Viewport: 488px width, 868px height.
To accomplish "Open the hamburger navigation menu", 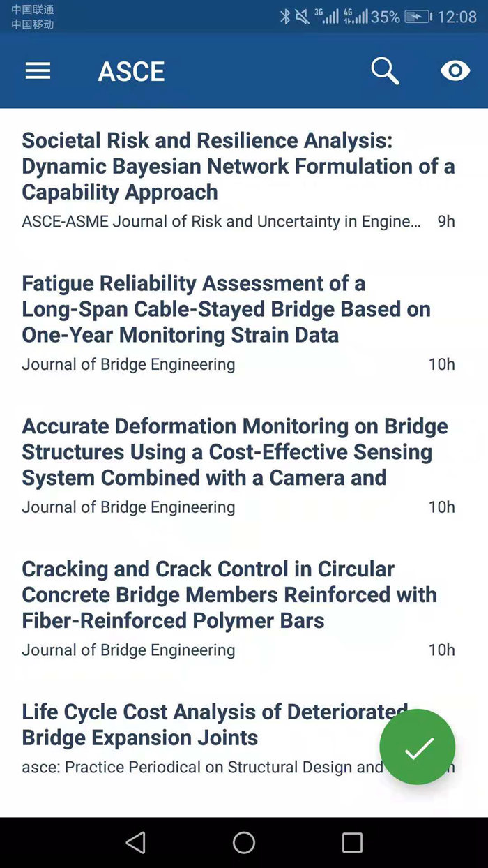I will click(x=38, y=70).
